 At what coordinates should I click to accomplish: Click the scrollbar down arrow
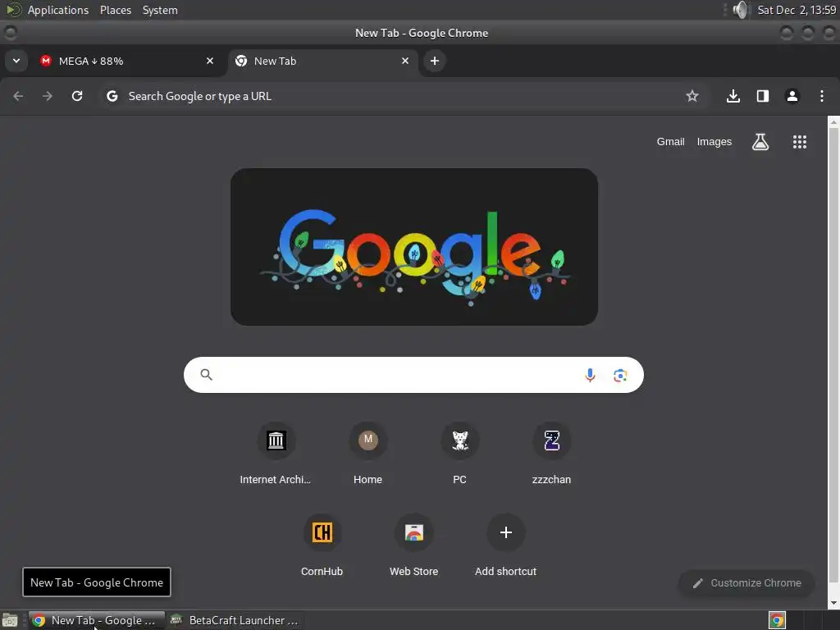pyautogui.click(x=833, y=603)
